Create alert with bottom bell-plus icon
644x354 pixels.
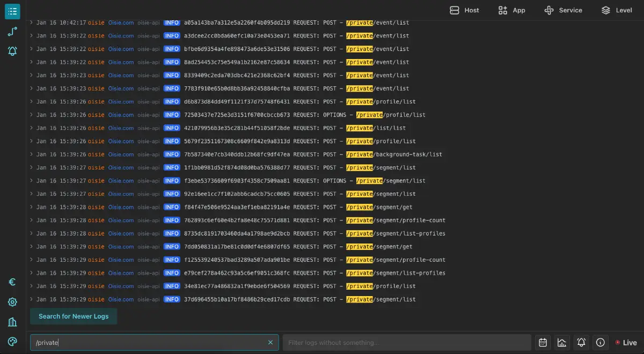581,343
